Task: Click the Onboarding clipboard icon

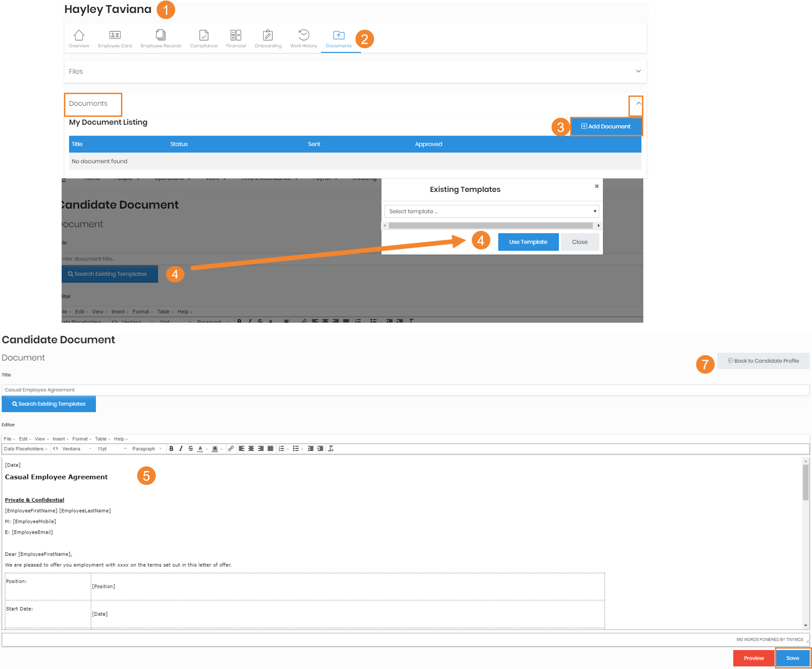Action: (268, 35)
